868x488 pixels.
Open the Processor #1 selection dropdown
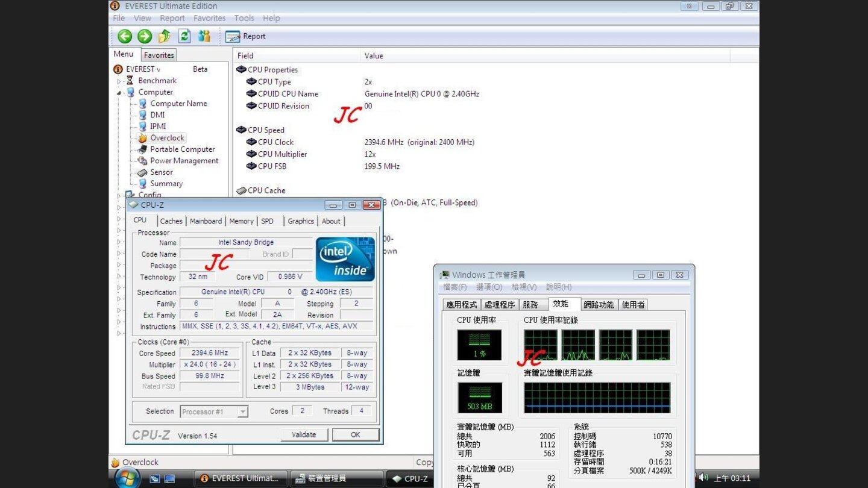click(x=214, y=411)
